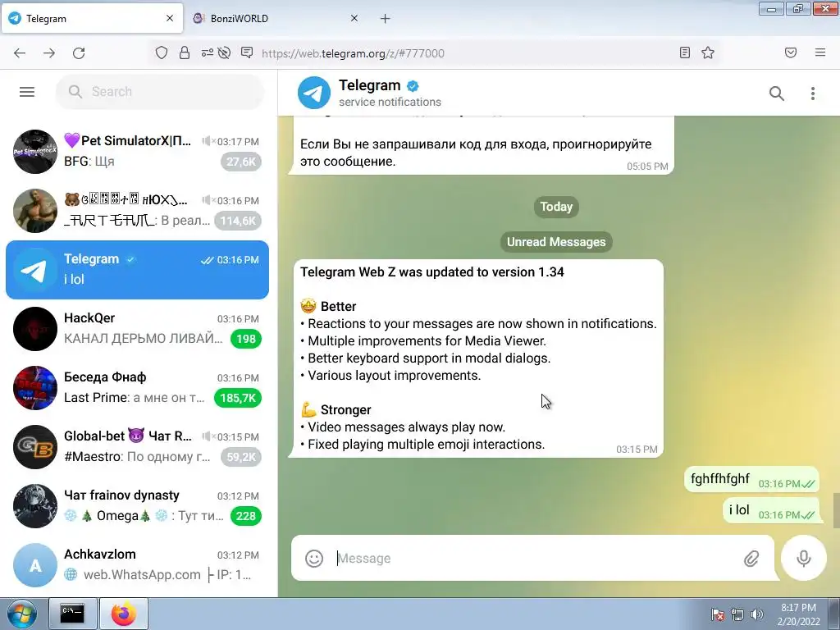840x630 pixels.
Task: Open Firefox application menu
Action: pyautogui.click(x=820, y=52)
